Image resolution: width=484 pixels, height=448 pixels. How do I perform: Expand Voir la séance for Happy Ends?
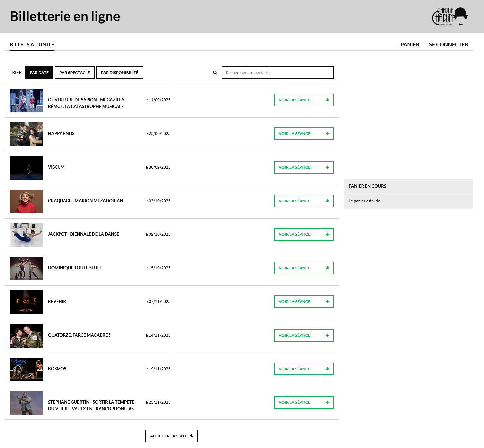coord(303,134)
